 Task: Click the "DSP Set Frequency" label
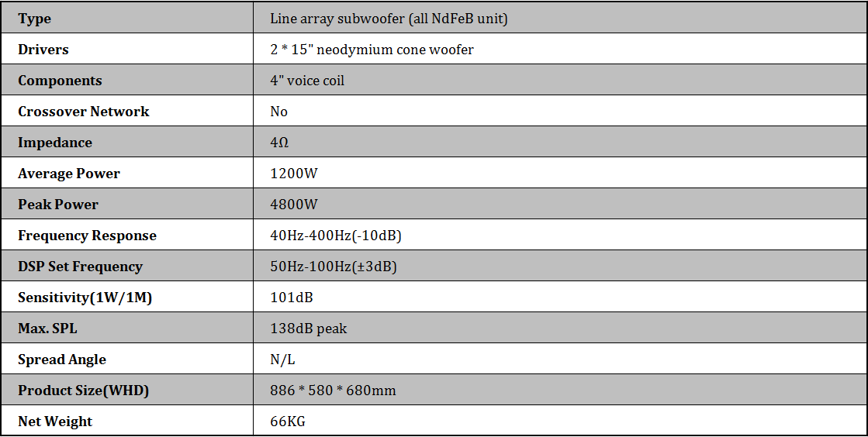(x=81, y=267)
